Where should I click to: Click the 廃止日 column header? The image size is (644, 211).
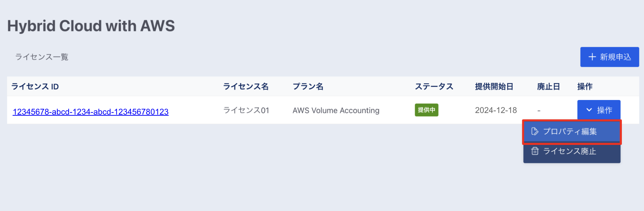[x=549, y=87]
